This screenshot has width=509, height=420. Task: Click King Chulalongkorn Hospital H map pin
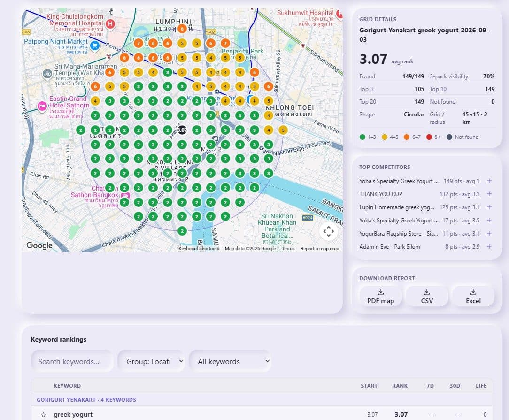click(x=110, y=23)
